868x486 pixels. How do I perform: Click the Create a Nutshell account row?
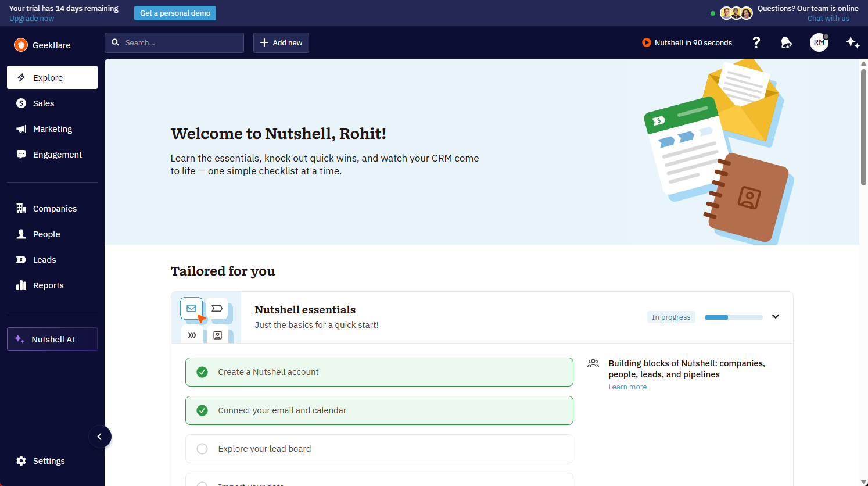tap(379, 372)
